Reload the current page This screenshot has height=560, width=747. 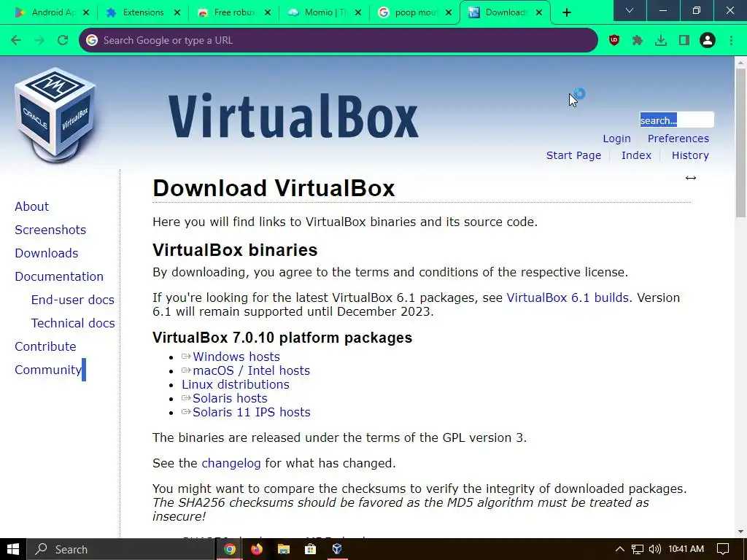63,41
